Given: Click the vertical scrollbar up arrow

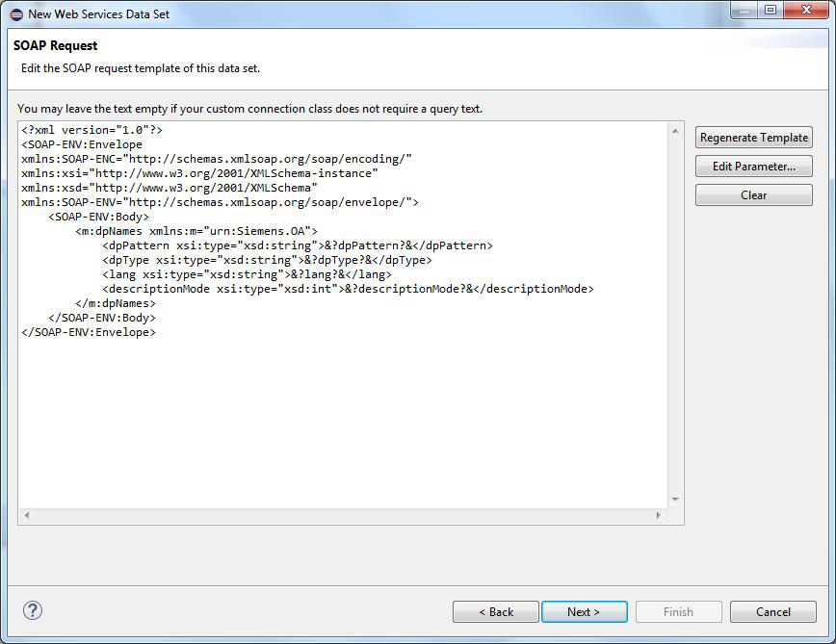Looking at the screenshot, I should (675, 131).
